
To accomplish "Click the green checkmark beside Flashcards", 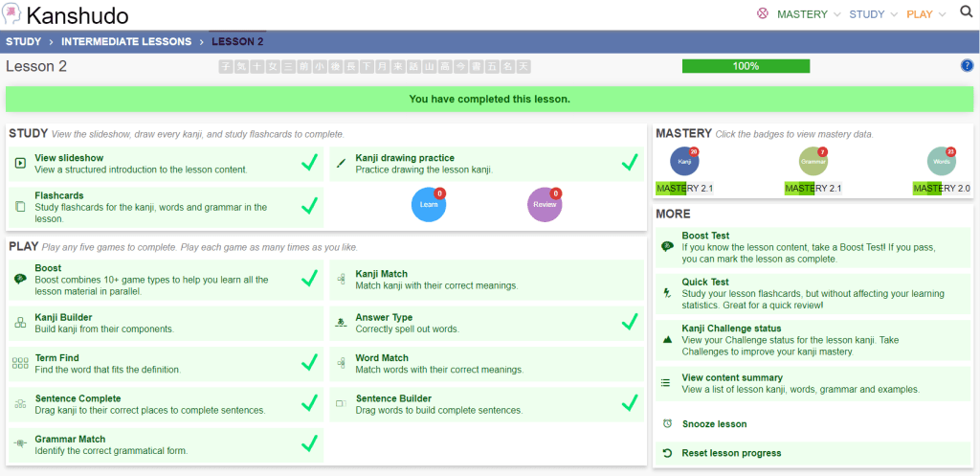I will point(309,204).
